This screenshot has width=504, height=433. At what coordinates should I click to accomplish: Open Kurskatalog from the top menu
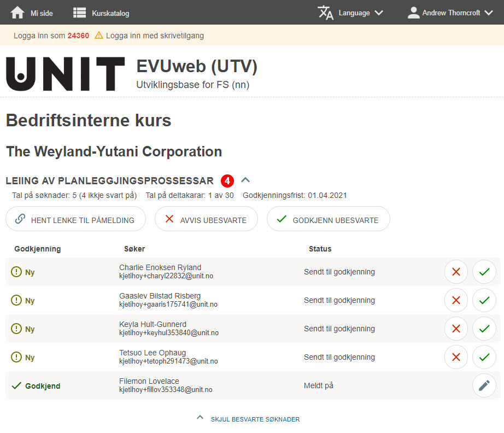(101, 13)
